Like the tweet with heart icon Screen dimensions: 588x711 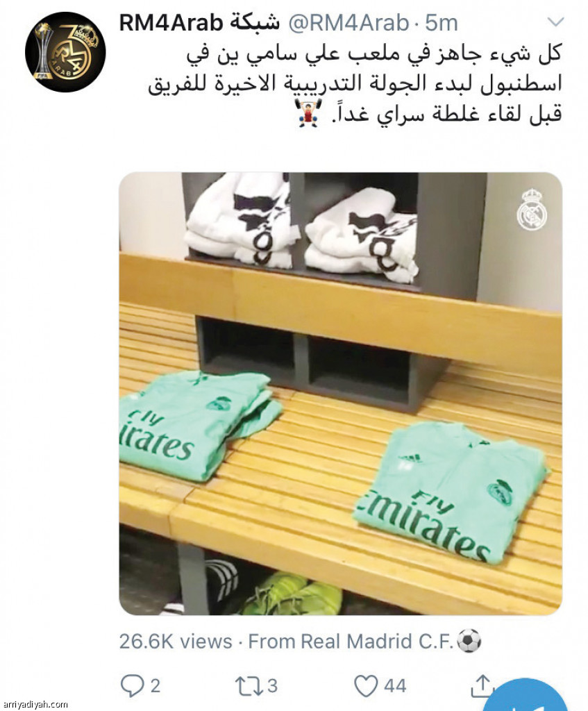[366, 685]
